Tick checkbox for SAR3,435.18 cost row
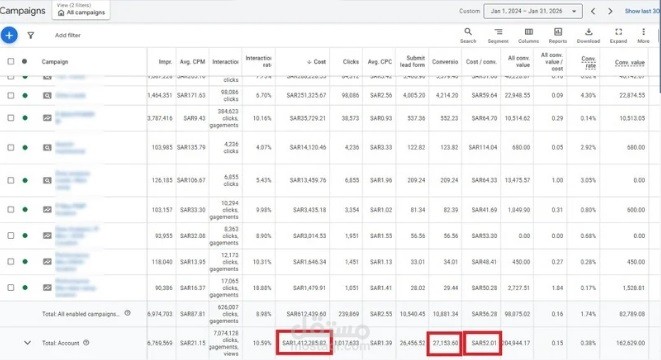The height and width of the screenshot is (360, 661). click(11, 210)
